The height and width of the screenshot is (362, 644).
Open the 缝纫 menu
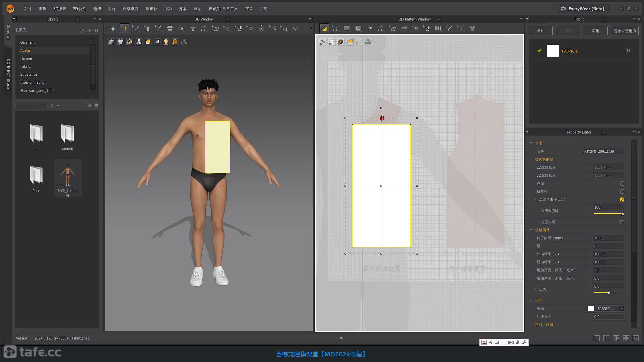pyautogui.click(x=97, y=9)
